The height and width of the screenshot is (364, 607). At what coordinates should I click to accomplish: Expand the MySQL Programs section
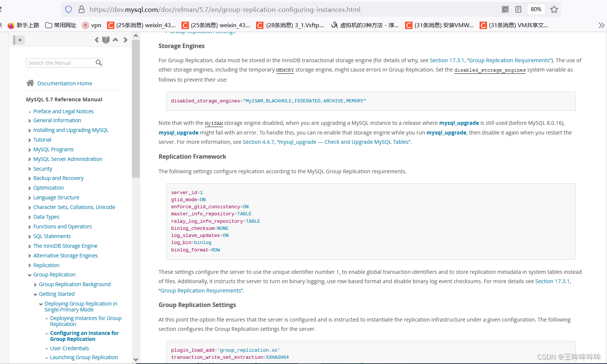coord(29,150)
